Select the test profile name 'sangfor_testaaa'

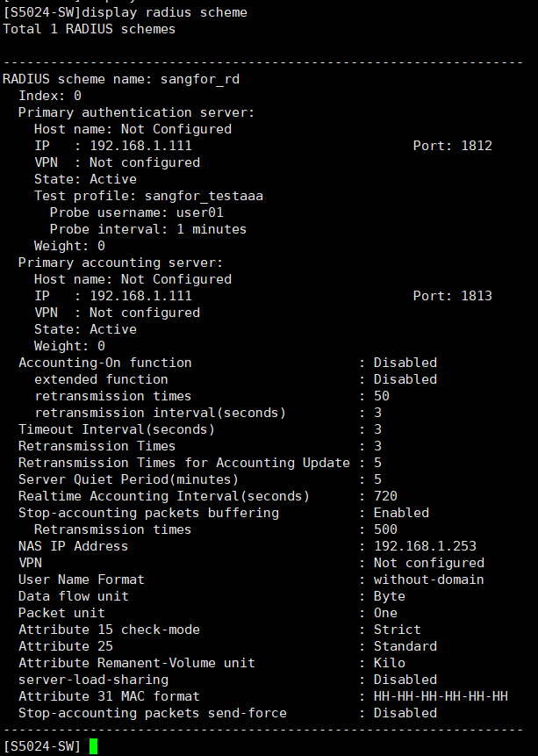(208, 196)
